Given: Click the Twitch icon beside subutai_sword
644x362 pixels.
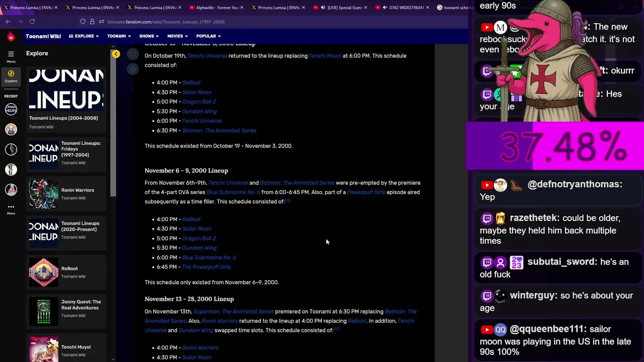Looking at the screenshot, I should 487,262.
